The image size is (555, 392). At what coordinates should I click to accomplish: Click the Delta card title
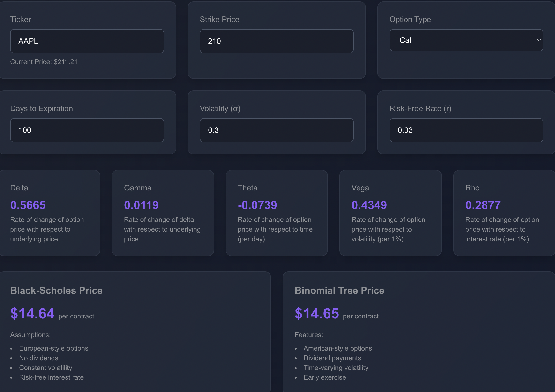click(19, 188)
